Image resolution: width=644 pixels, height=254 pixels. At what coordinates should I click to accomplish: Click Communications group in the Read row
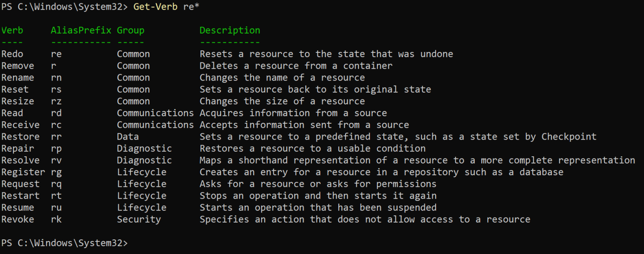155,113
